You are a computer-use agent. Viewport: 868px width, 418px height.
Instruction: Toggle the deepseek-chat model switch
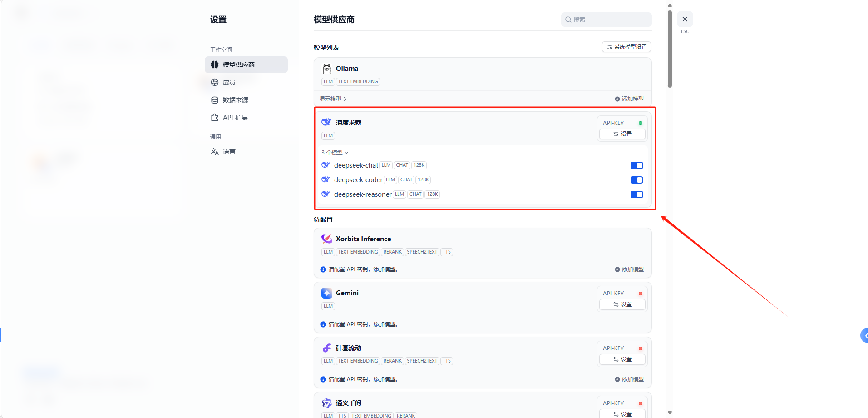637,165
